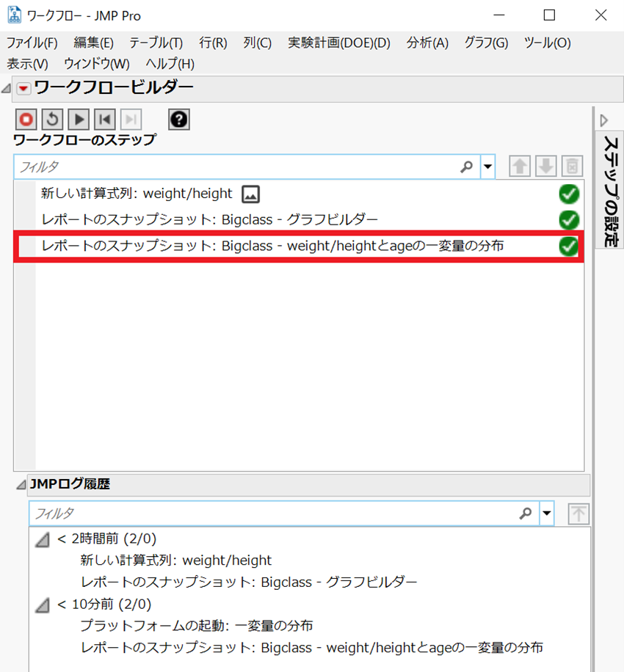The image size is (624, 672).
Task: Open the ヘルプ(H) menu
Action: coord(170,64)
